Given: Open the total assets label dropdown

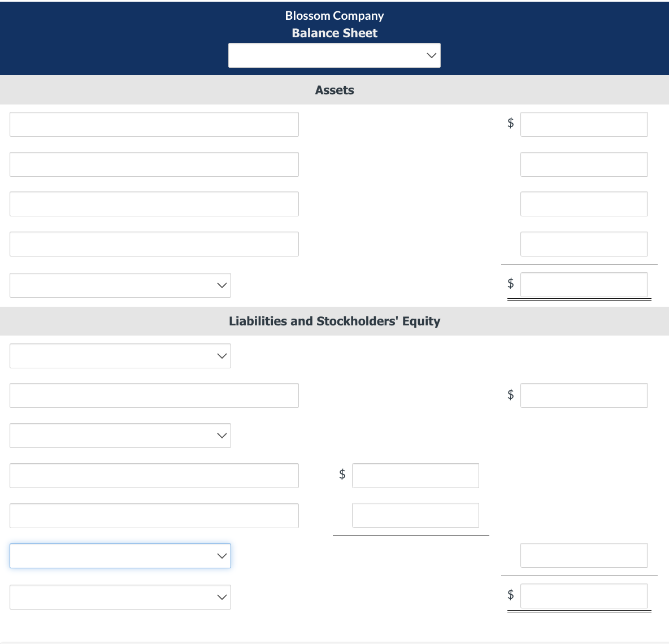Looking at the screenshot, I should click(120, 285).
